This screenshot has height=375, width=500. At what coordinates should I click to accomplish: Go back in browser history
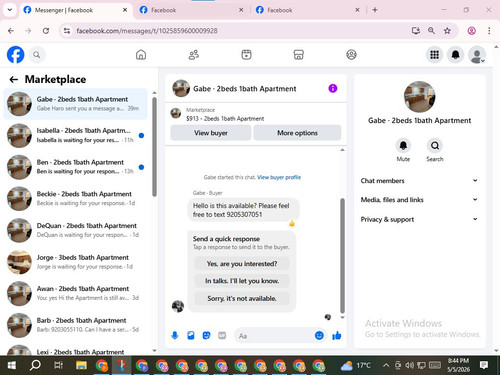pos(11,31)
